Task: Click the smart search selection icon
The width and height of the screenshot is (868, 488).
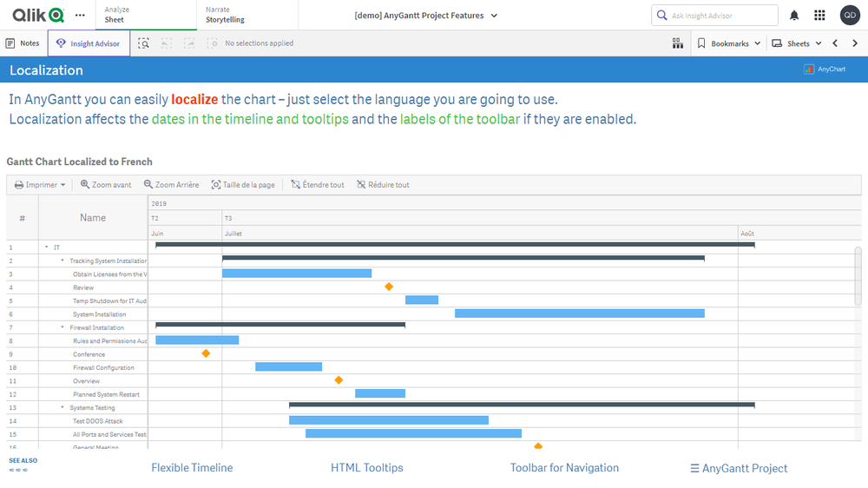Action: tap(143, 43)
